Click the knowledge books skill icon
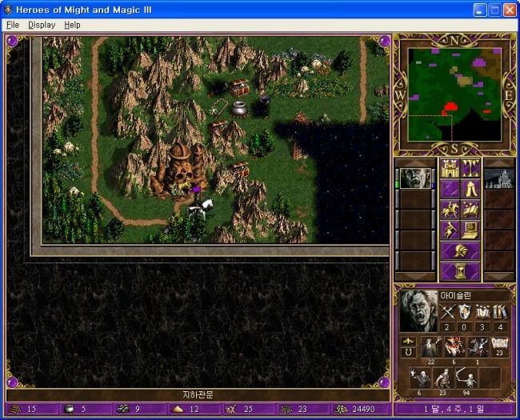Screen dimensions: 520x420 (x=500, y=312)
